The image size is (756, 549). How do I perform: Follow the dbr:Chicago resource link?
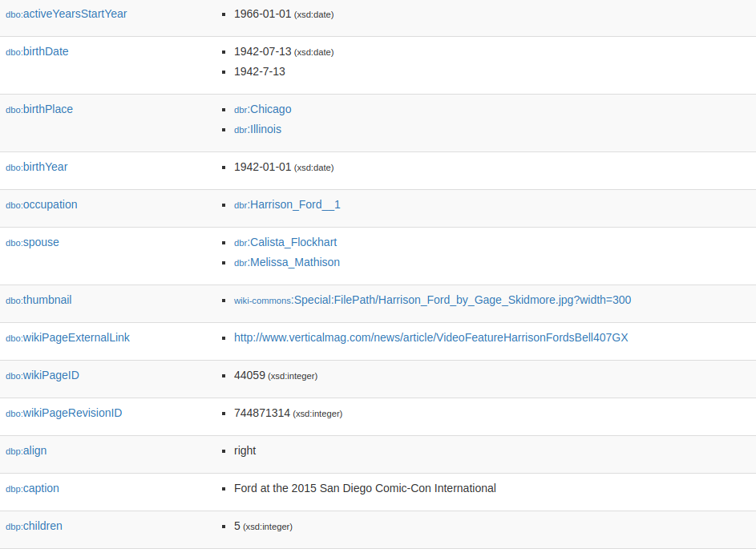[262, 109]
